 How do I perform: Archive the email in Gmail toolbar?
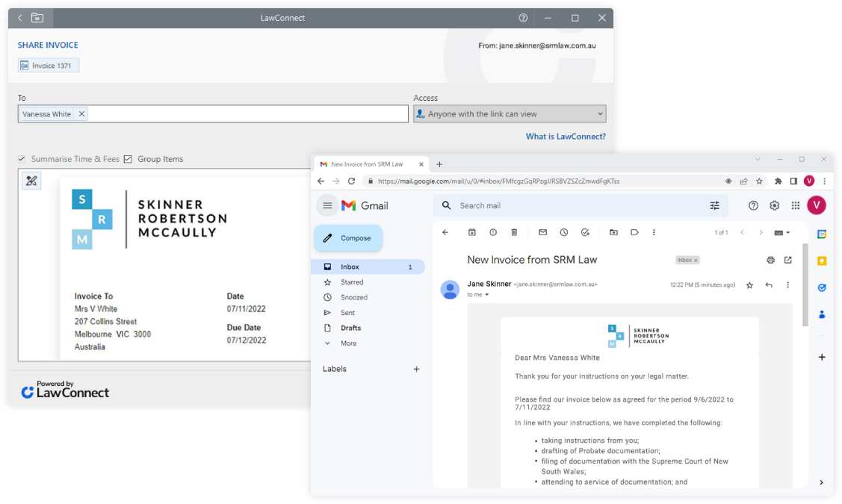tap(471, 232)
